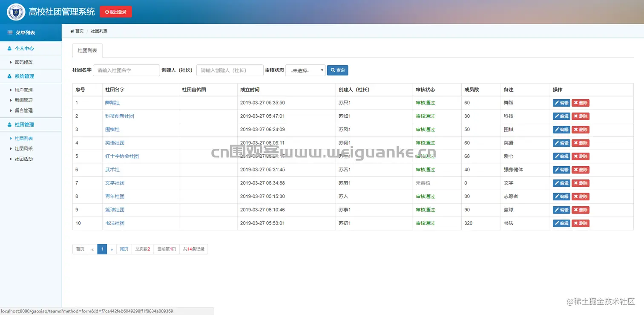Delete the 文学社团 row
The image size is (644, 315).
click(581, 183)
